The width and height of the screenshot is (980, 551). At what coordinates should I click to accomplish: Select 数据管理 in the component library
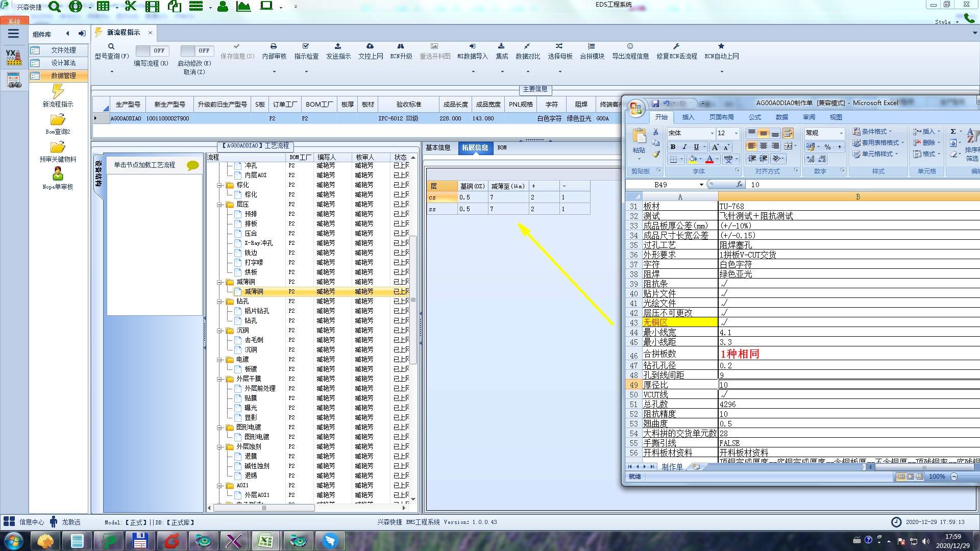coord(63,76)
